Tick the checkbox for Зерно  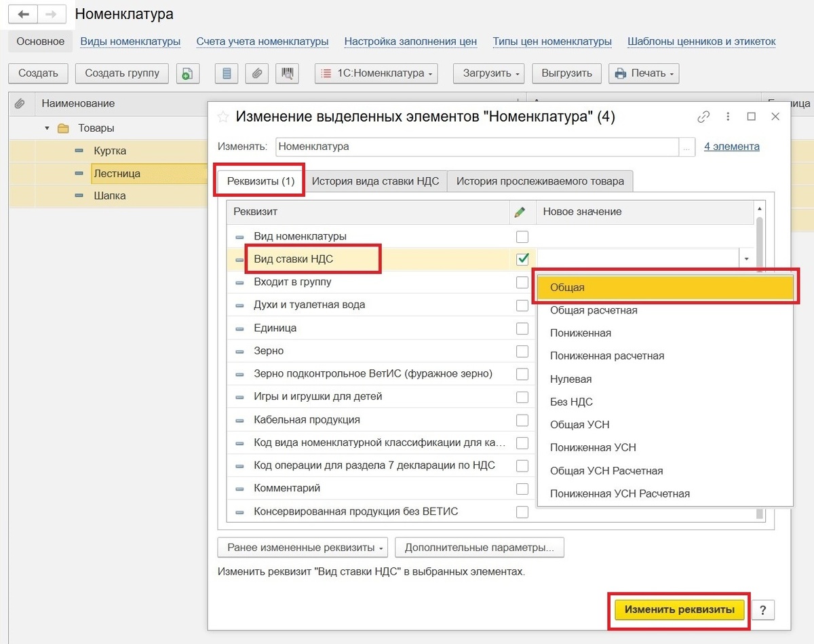pyautogui.click(x=522, y=352)
